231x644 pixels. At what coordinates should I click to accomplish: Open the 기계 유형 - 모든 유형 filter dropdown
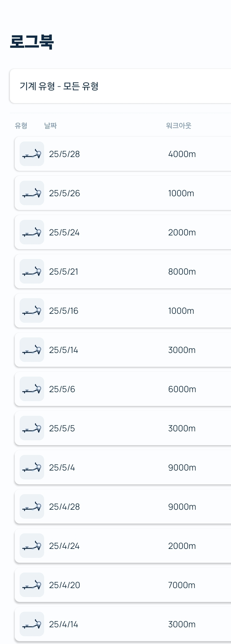[x=121, y=86]
